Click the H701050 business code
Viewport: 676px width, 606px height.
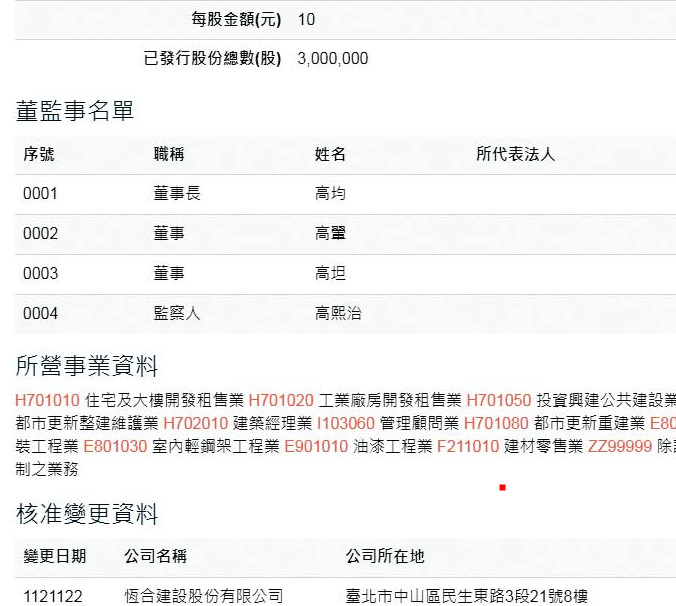499,400
